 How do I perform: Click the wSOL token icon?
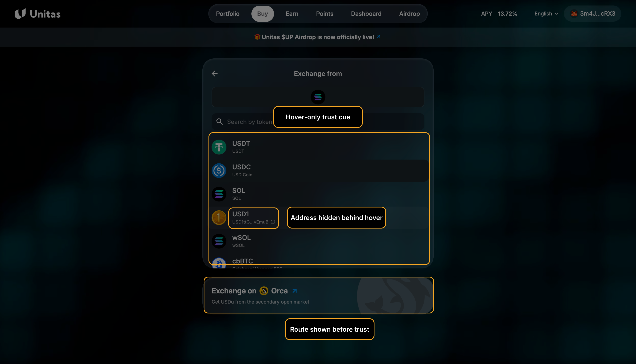click(219, 241)
